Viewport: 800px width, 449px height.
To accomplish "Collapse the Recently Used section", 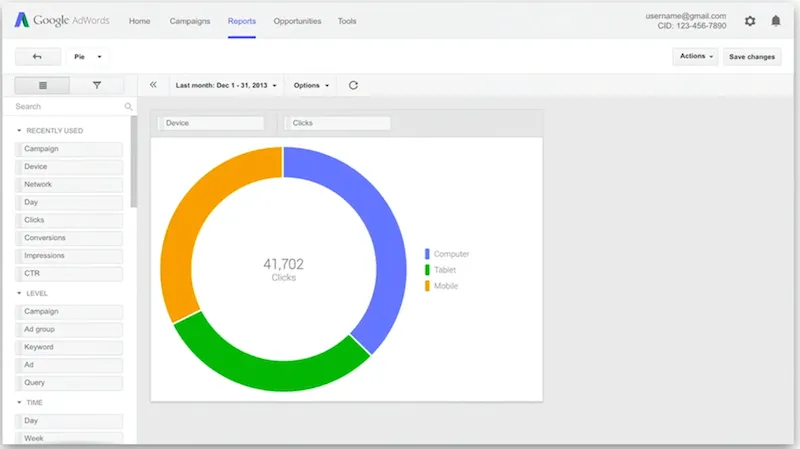I will pyautogui.click(x=19, y=131).
